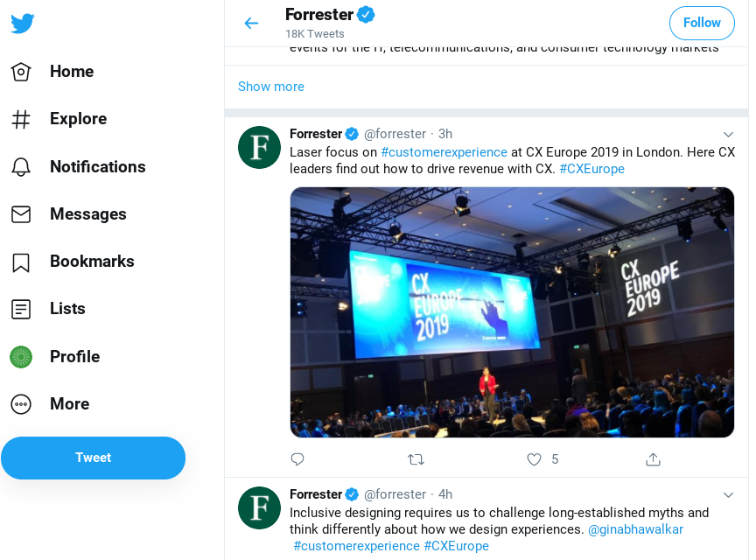This screenshot has width=756, height=560.
Task: Open Bookmarks in the sidebar
Action: tap(92, 262)
